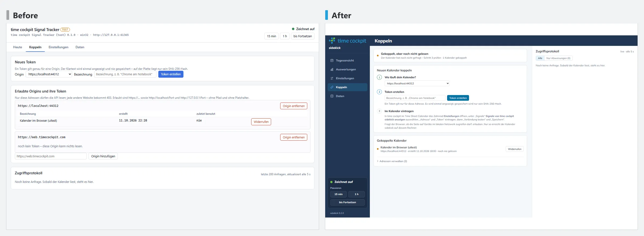The height and width of the screenshot is (236, 644).
Task: Click the red Widerrufen button
Action: (x=261, y=122)
